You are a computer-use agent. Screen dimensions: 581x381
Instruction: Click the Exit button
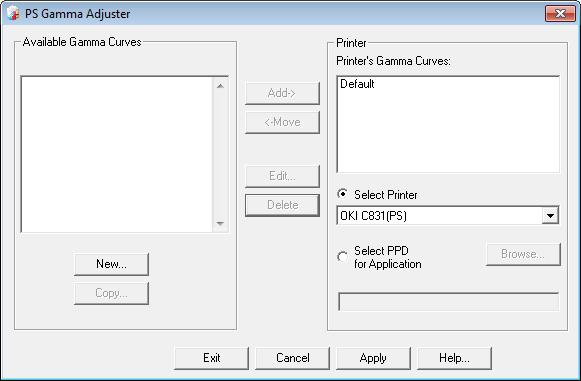211,358
